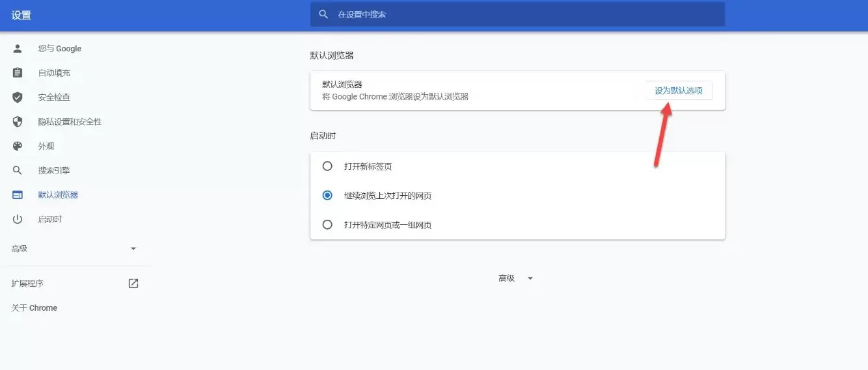Click the external link icon next to 扩展程序

pyautogui.click(x=133, y=284)
